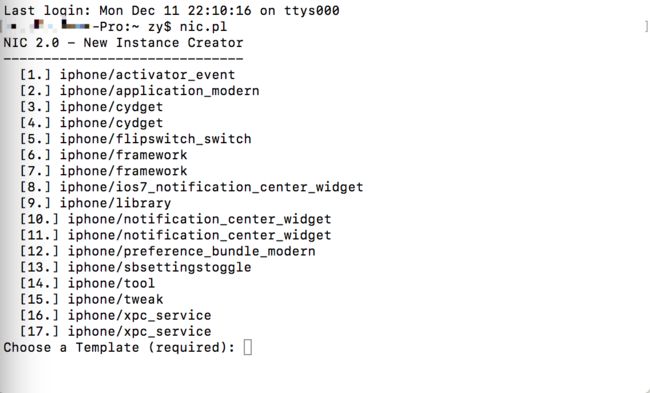Image resolution: width=650 pixels, height=393 pixels.
Task: Select the iphone/tool template line
Action: click(x=87, y=283)
